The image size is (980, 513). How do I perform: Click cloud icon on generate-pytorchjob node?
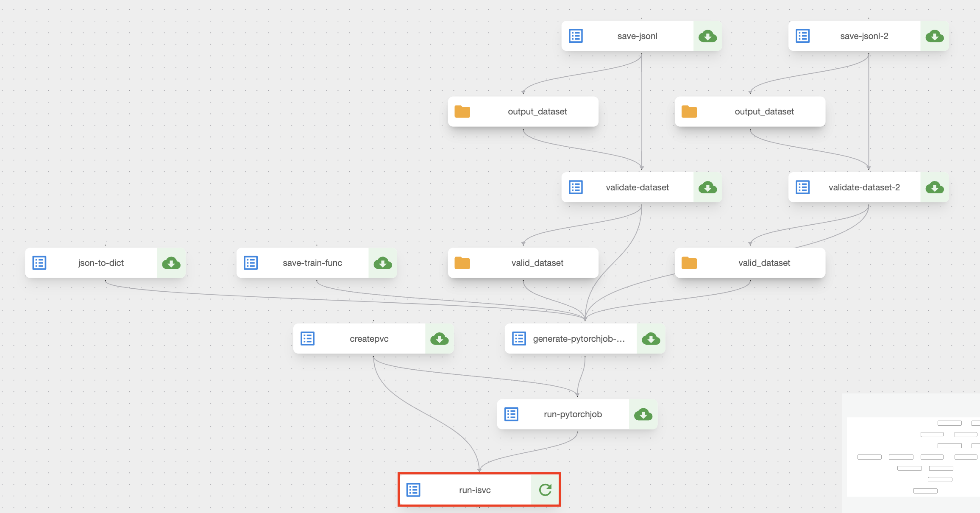click(x=651, y=339)
